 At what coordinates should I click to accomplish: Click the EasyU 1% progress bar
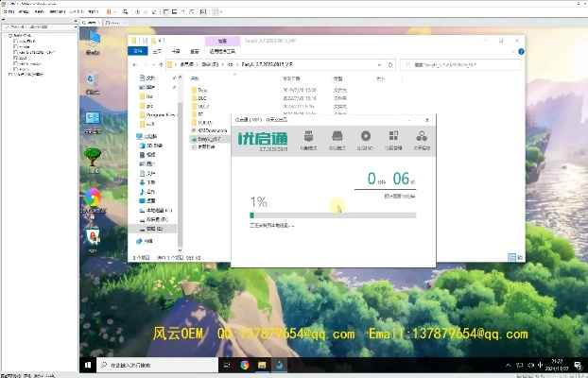[333, 215]
